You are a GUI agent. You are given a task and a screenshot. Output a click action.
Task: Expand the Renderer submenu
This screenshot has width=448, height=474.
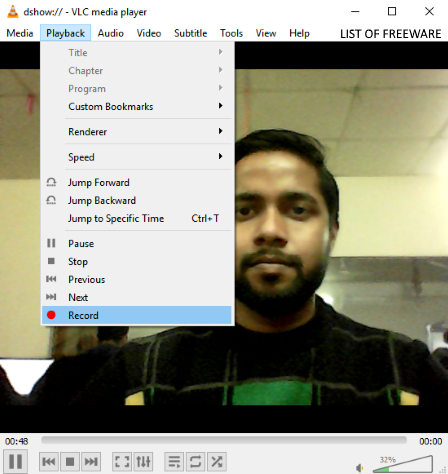136,132
